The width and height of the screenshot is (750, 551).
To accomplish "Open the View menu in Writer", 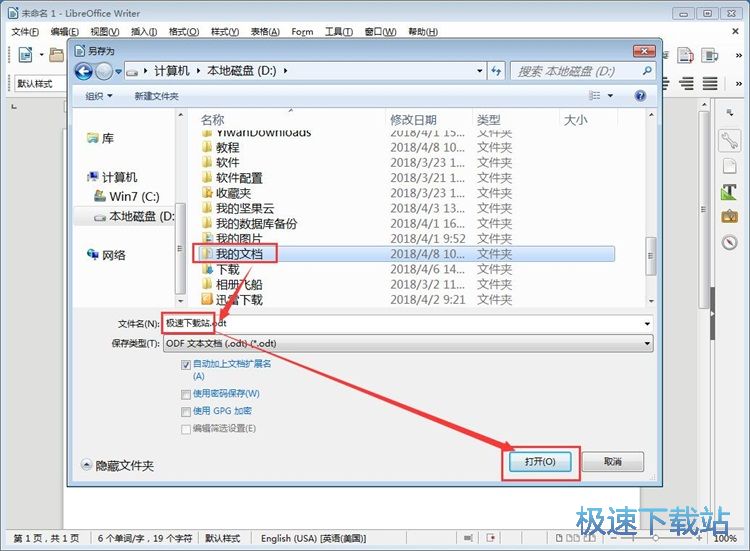I will tap(105, 32).
